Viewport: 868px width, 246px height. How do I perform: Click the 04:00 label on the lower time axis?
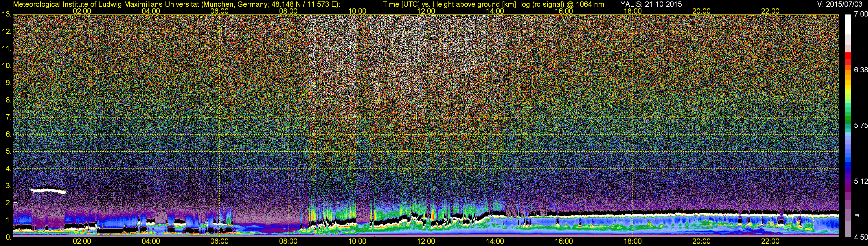pos(151,241)
